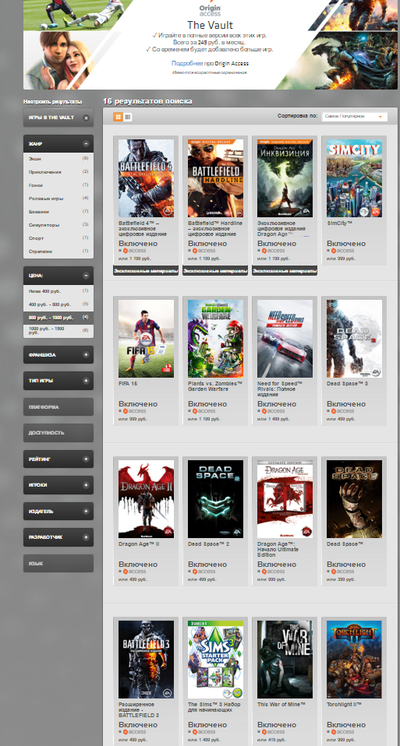Open Need for Speed Rivals cover

285,338
